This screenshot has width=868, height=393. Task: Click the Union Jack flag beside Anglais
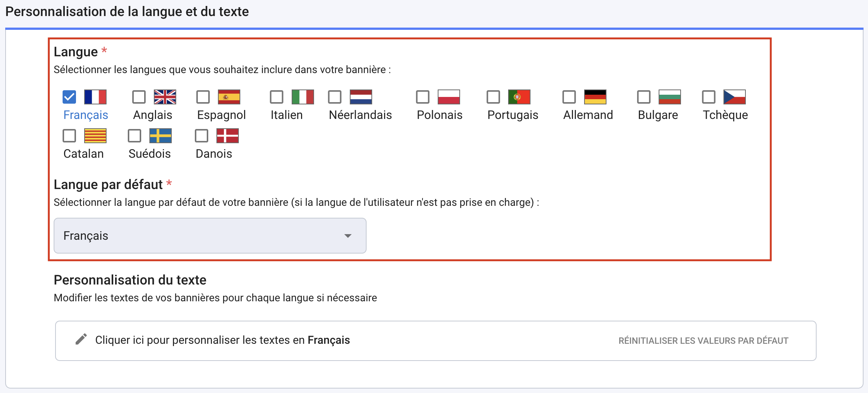coord(164,97)
